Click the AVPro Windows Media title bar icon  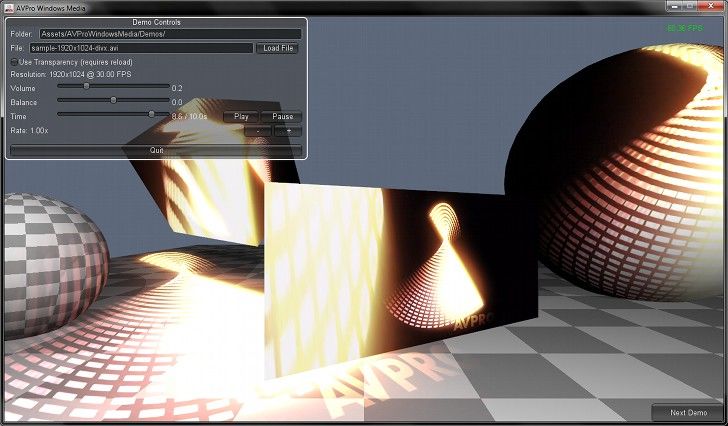pyautogui.click(x=8, y=8)
